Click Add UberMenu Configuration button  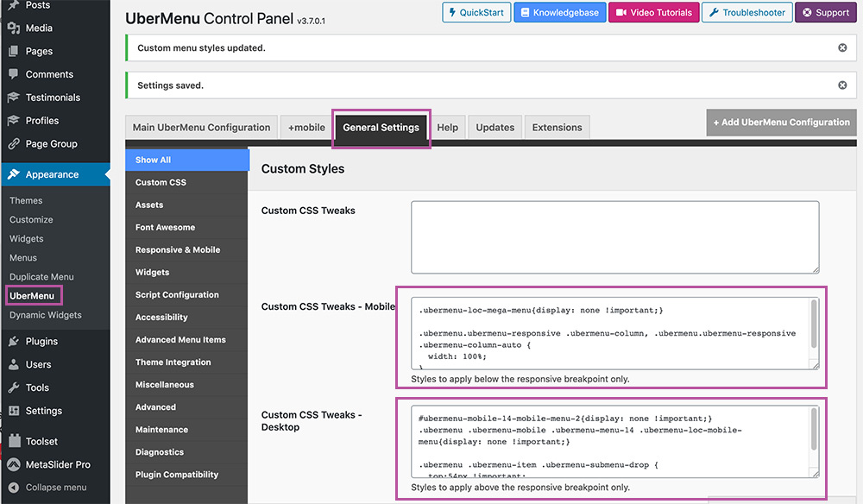(782, 123)
